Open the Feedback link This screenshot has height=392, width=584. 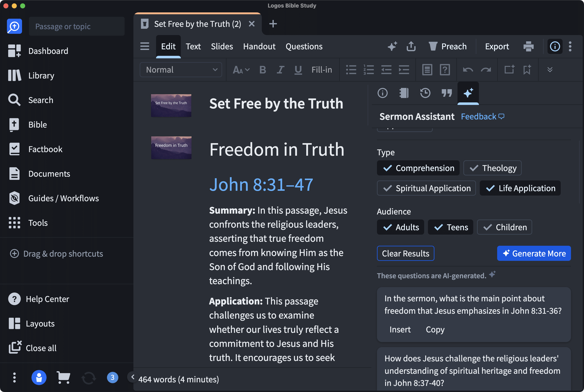pos(482,116)
